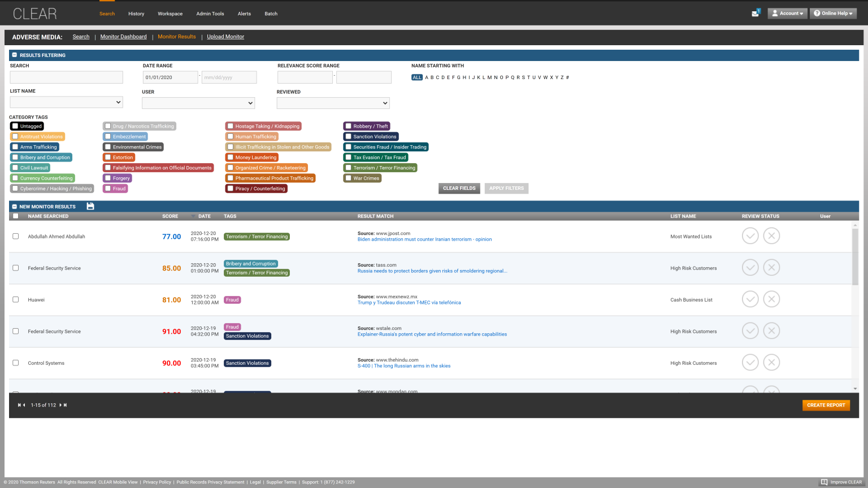The image size is (868, 488).
Task: Enable the Untagged category filter
Action: point(15,126)
